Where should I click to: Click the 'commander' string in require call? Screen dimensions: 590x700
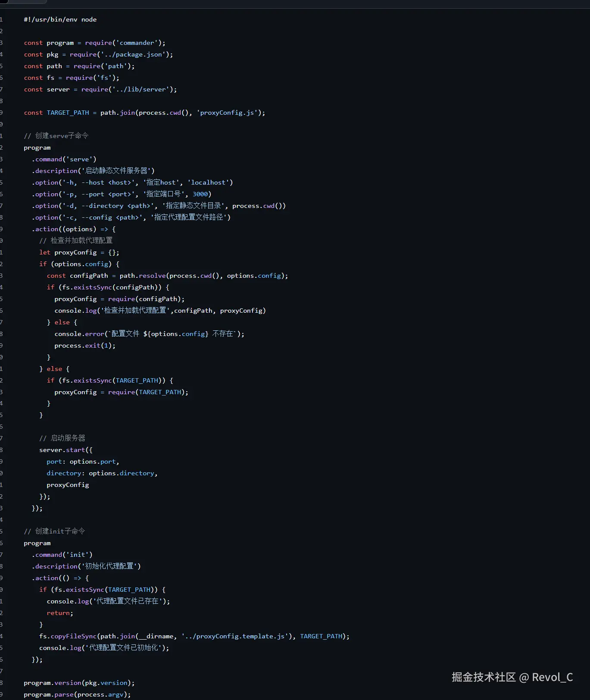137,43
